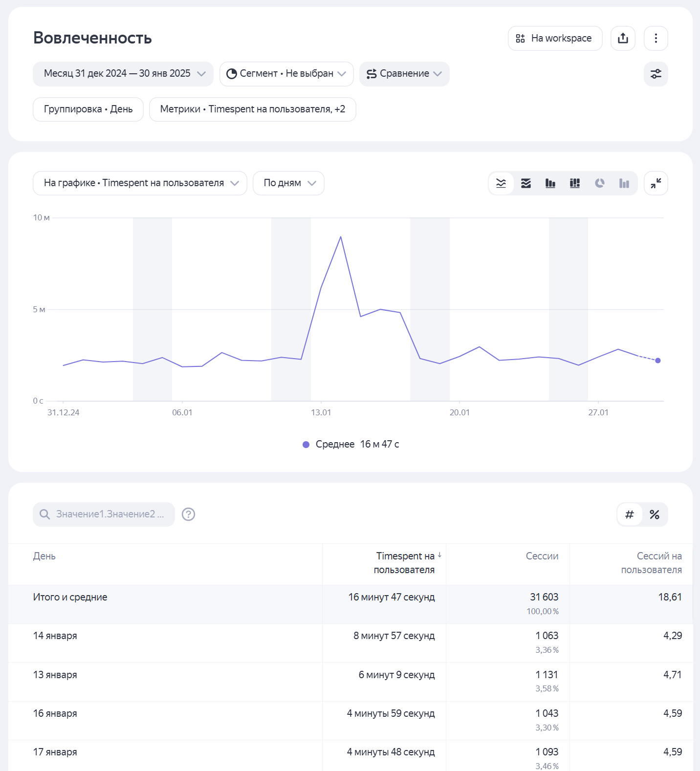The width and height of the screenshot is (700, 771).
Task: Select the stacked area chart icon
Action: 526,183
